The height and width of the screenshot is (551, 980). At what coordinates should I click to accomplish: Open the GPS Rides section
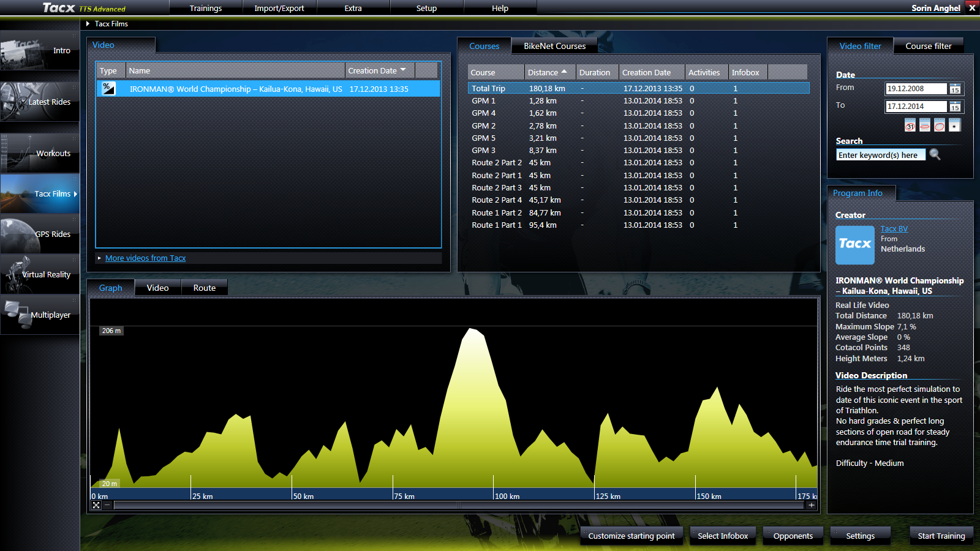[40, 234]
